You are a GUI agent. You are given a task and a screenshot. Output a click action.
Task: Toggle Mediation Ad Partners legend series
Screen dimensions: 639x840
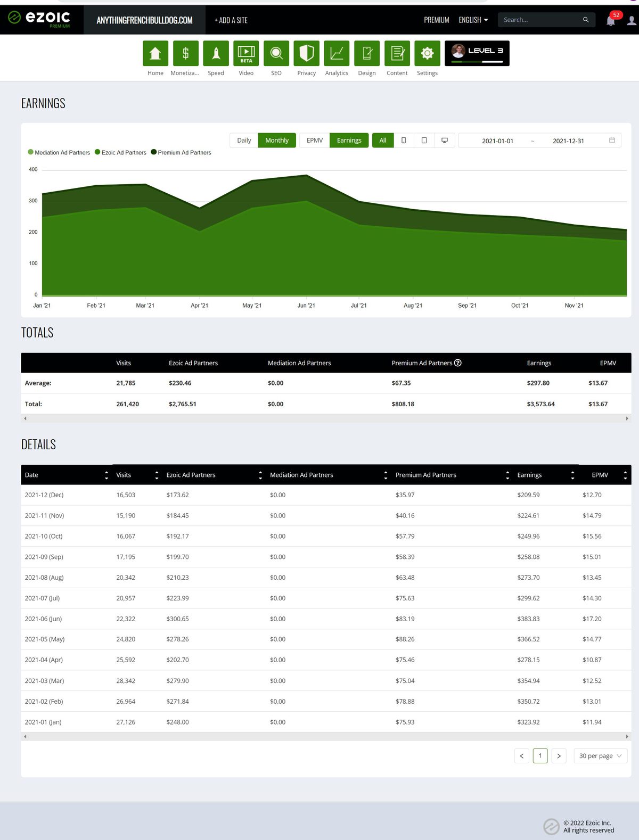click(x=59, y=152)
